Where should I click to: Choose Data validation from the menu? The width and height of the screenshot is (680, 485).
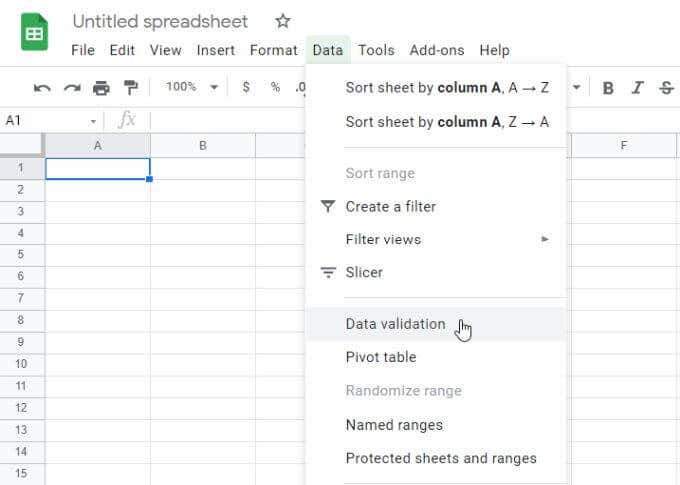pos(396,324)
